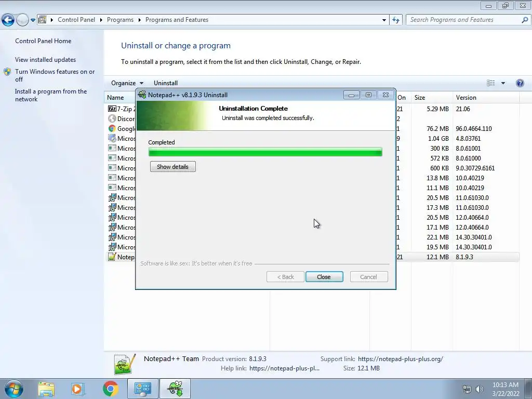Select the Discord program icon
Viewport: 532px width, 399px height.
pyautogui.click(x=112, y=119)
